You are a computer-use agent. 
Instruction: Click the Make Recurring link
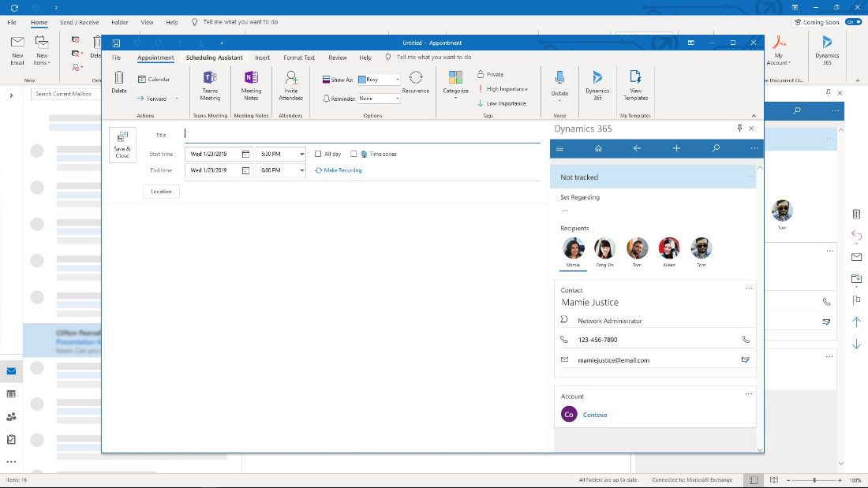pyautogui.click(x=338, y=169)
